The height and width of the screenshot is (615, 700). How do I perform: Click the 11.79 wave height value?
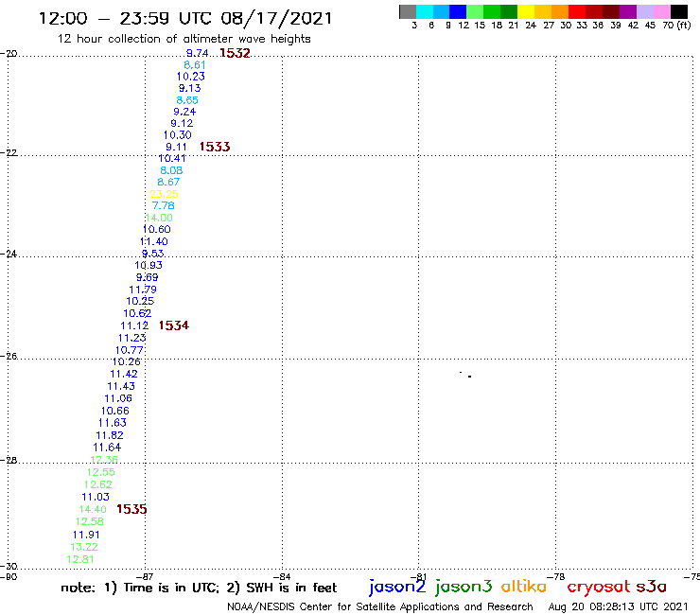pyautogui.click(x=143, y=290)
